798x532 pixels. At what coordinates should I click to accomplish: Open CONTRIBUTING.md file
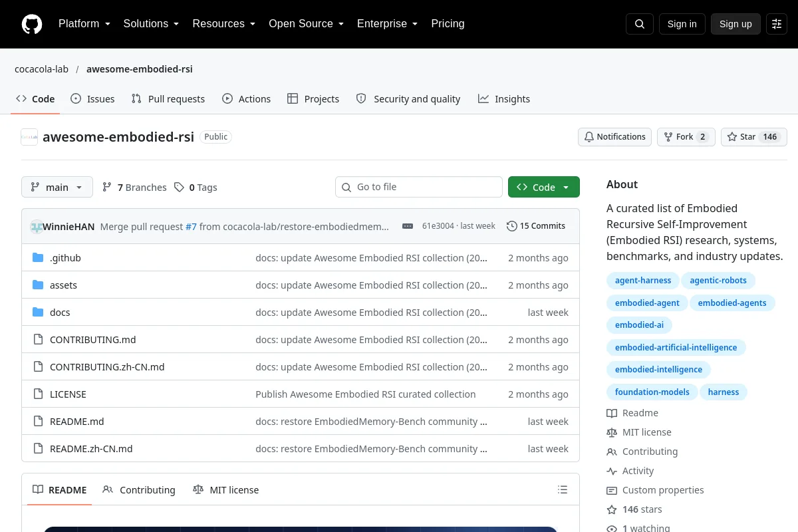pyautogui.click(x=92, y=340)
